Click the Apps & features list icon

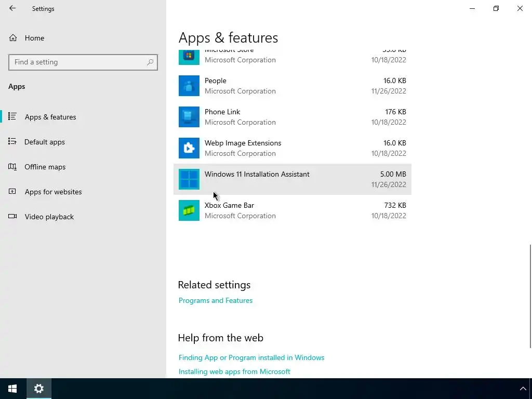12,116
